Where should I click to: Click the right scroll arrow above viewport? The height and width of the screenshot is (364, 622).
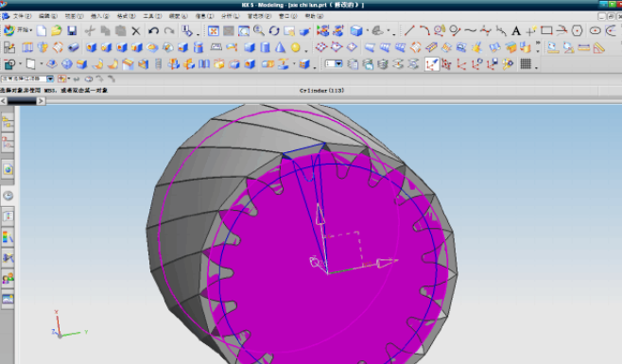click(x=41, y=101)
